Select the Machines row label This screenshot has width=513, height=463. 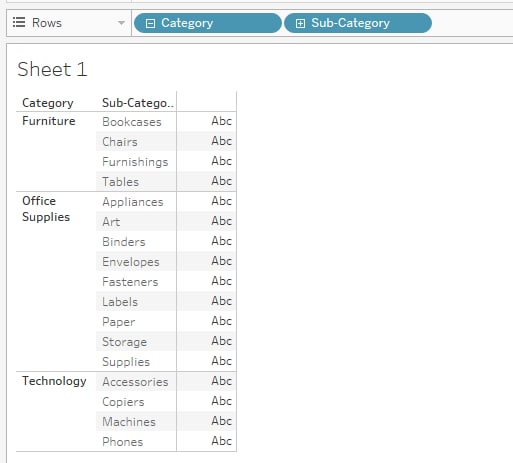(x=129, y=422)
